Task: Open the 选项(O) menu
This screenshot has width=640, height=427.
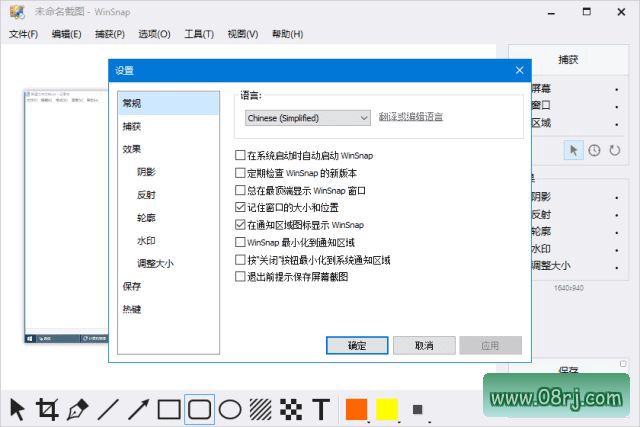Action: tap(154, 34)
